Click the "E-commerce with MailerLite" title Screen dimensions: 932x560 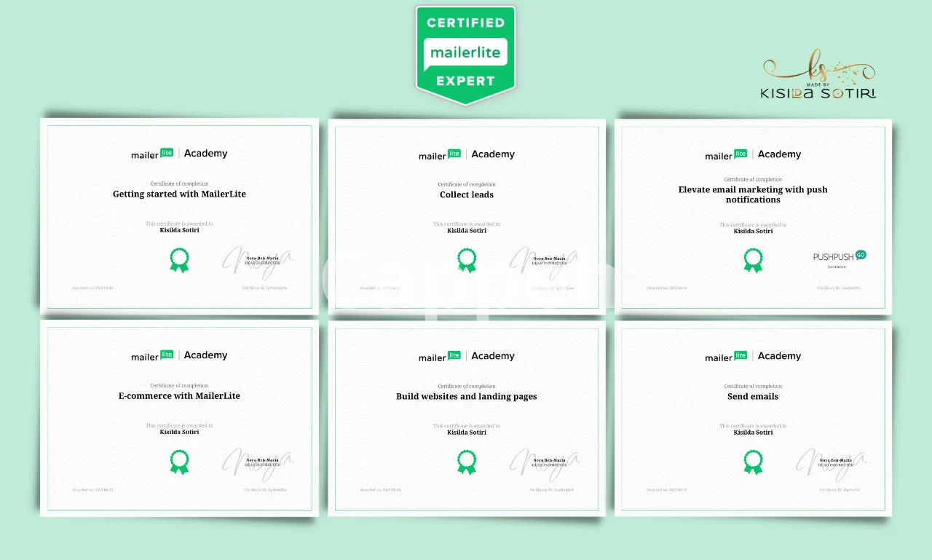[179, 396]
